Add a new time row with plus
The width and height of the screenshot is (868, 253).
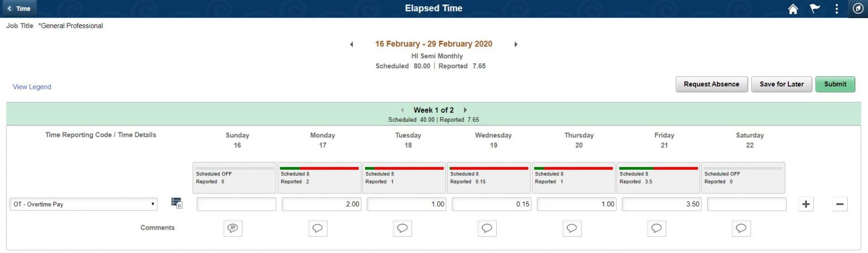pos(806,204)
